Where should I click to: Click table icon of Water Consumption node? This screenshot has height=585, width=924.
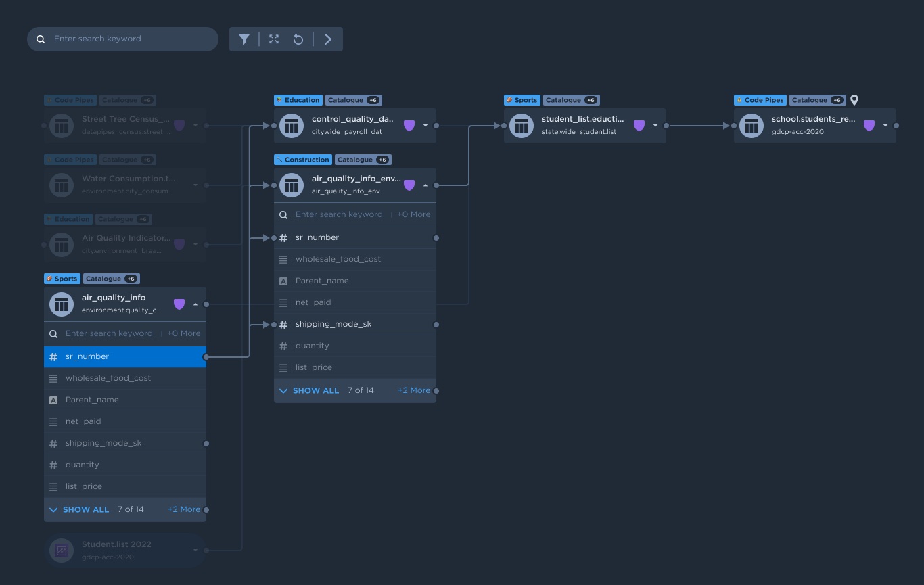[62, 185]
